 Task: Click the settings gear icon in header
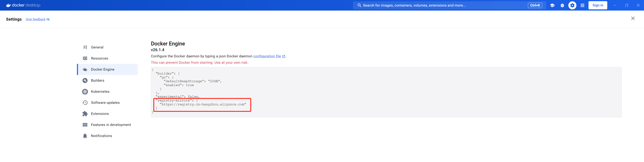tap(572, 5)
